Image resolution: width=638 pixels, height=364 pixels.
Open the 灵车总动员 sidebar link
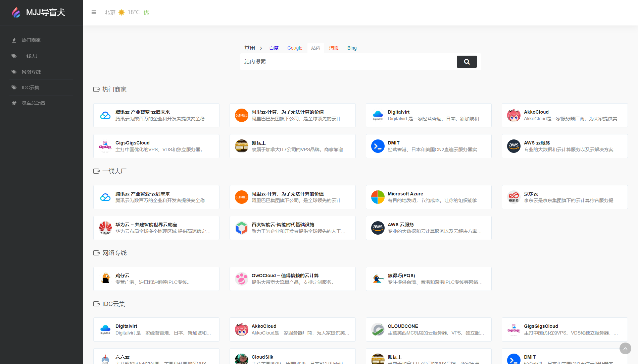pyautogui.click(x=33, y=103)
